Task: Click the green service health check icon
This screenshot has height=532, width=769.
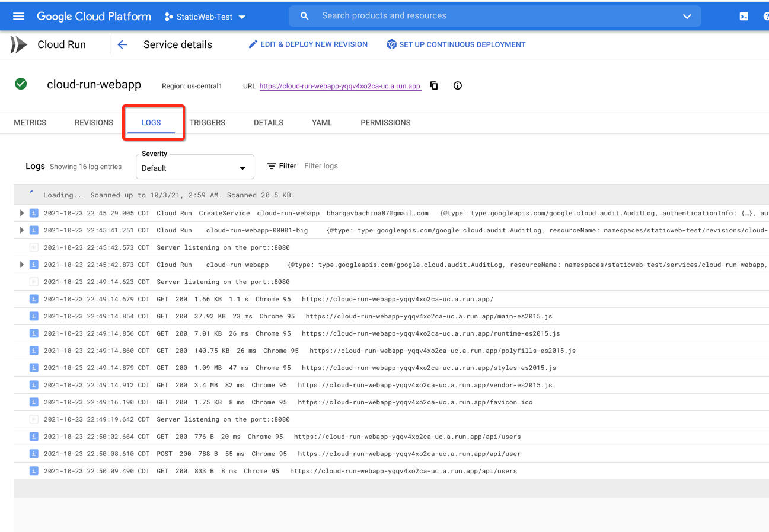Action: coord(21,84)
